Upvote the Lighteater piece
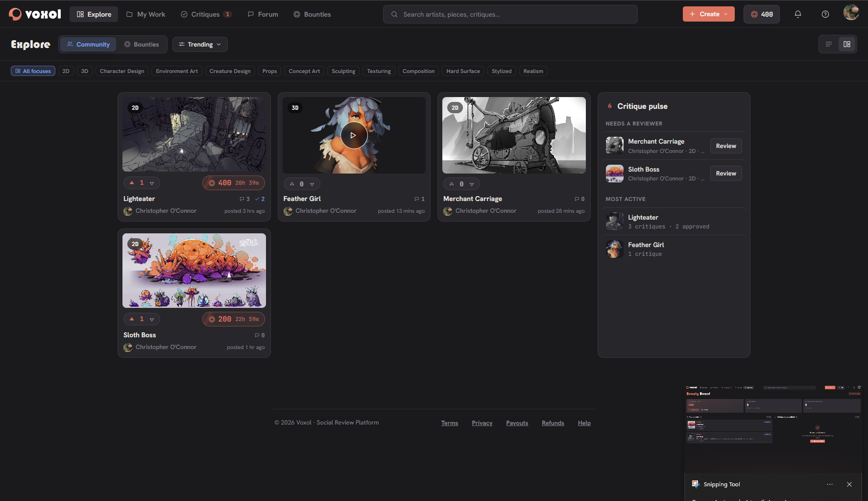Image resolution: width=868 pixels, height=501 pixels. tap(132, 183)
